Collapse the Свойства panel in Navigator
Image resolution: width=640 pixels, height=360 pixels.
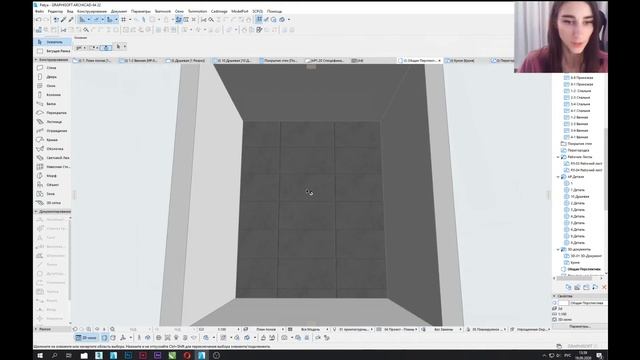(x=554, y=296)
